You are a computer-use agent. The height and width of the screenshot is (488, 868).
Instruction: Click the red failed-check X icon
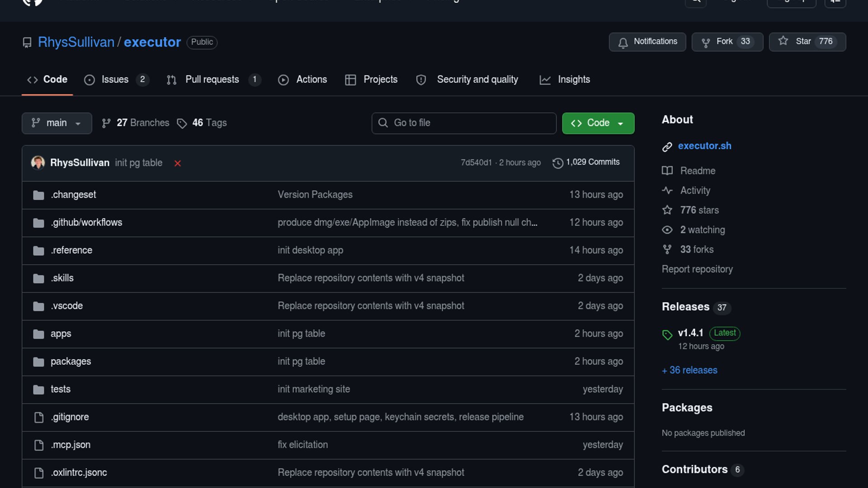click(x=178, y=164)
